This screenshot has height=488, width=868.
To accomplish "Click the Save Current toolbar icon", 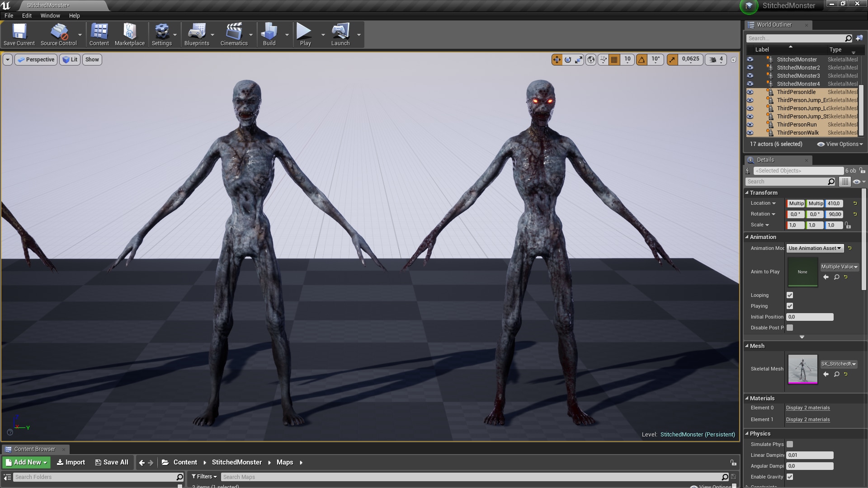I will point(19,34).
